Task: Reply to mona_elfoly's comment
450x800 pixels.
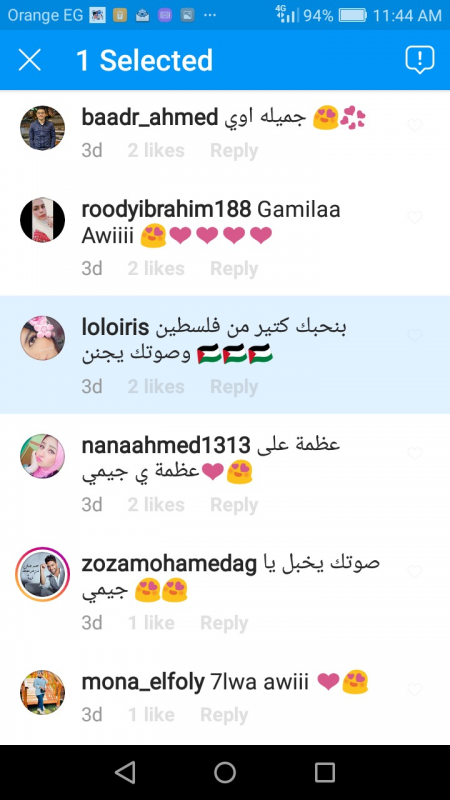Action: coord(224,715)
